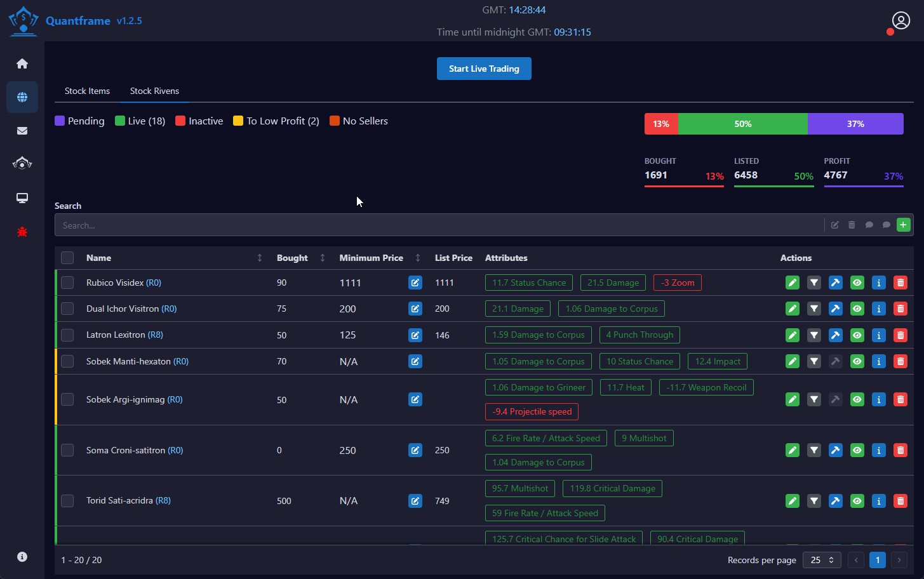Delete the Sobek Manti-hexaton riven
924x579 pixels.
(901, 361)
